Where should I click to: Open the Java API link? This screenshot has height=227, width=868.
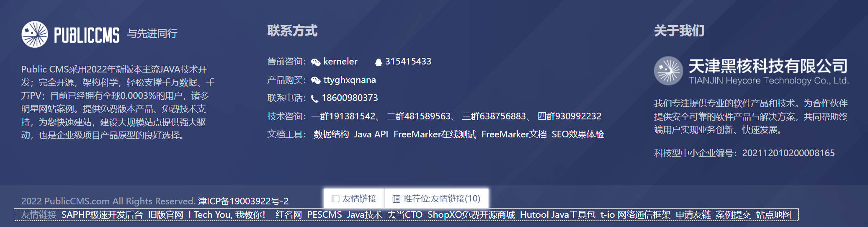coord(371,134)
